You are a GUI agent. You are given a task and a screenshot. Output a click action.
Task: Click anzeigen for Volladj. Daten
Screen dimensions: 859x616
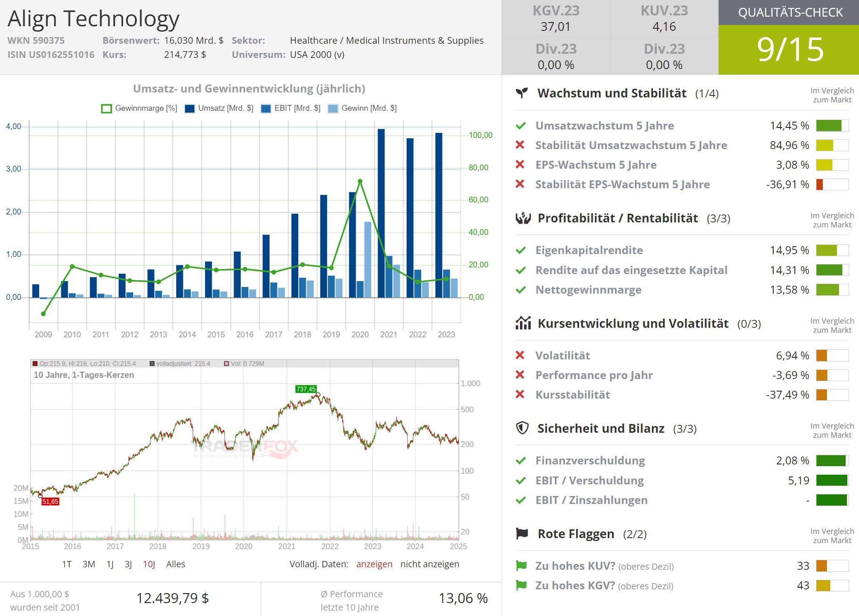point(374,564)
